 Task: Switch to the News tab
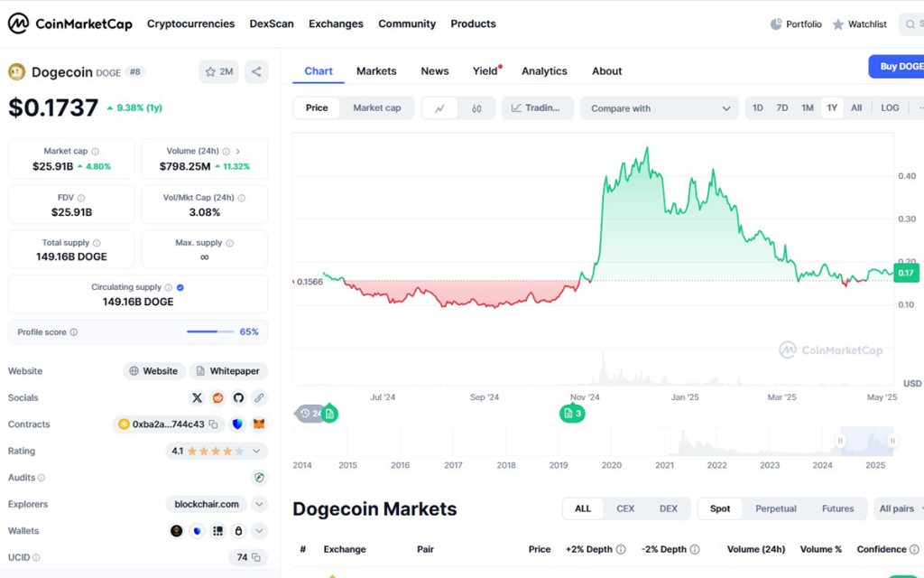[435, 70]
